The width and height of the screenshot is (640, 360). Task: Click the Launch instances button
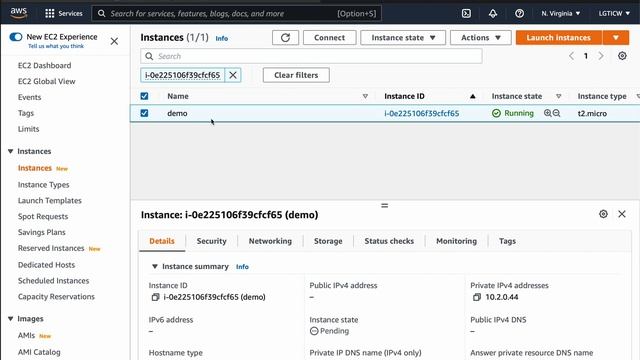click(x=558, y=38)
